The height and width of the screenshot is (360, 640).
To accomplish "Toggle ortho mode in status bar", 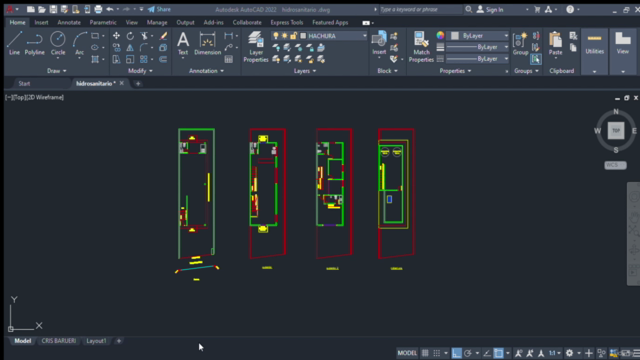I will [456, 353].
